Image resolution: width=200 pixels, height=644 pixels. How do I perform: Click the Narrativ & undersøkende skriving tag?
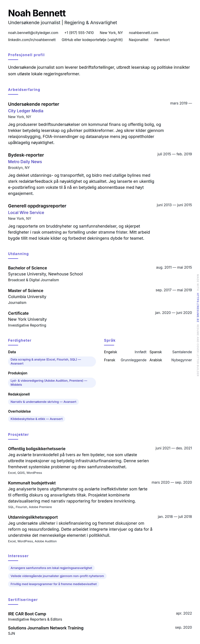tap(43, 402)
